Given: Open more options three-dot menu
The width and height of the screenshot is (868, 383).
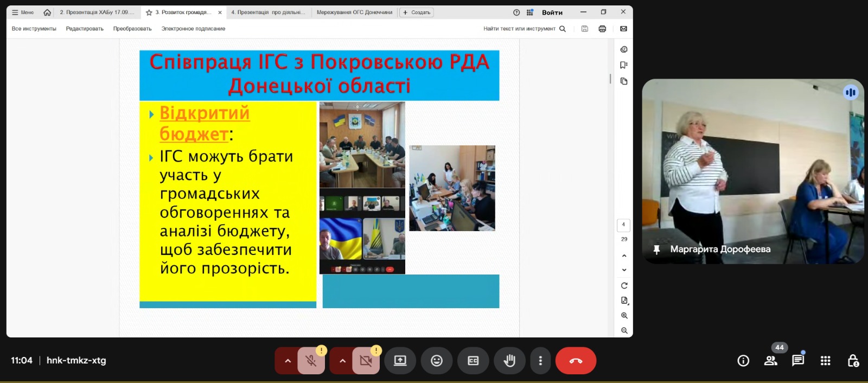Looking at the screenshot, I should pos(540,361).
